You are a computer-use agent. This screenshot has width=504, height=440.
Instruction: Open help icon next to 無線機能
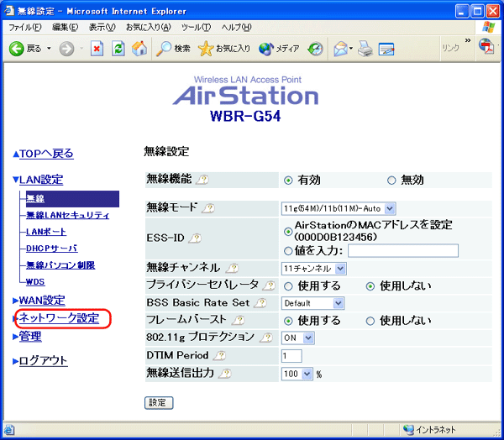[x=203, y=180]
